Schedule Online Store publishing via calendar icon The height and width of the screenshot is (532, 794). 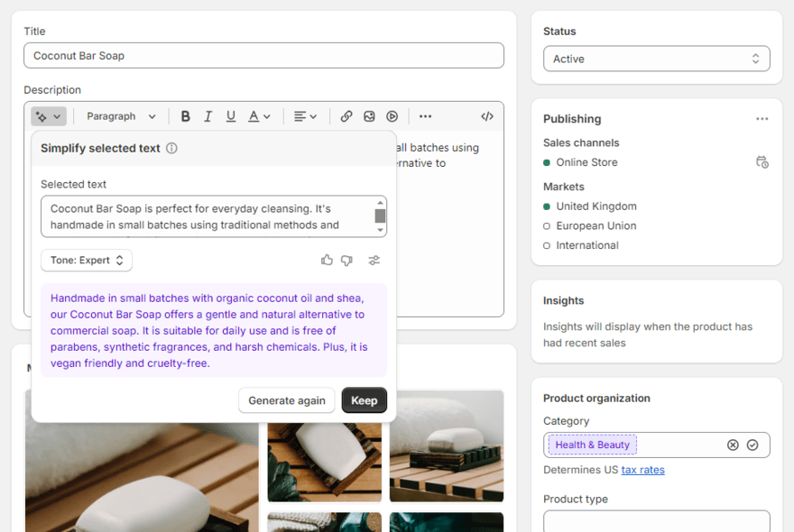762,162
